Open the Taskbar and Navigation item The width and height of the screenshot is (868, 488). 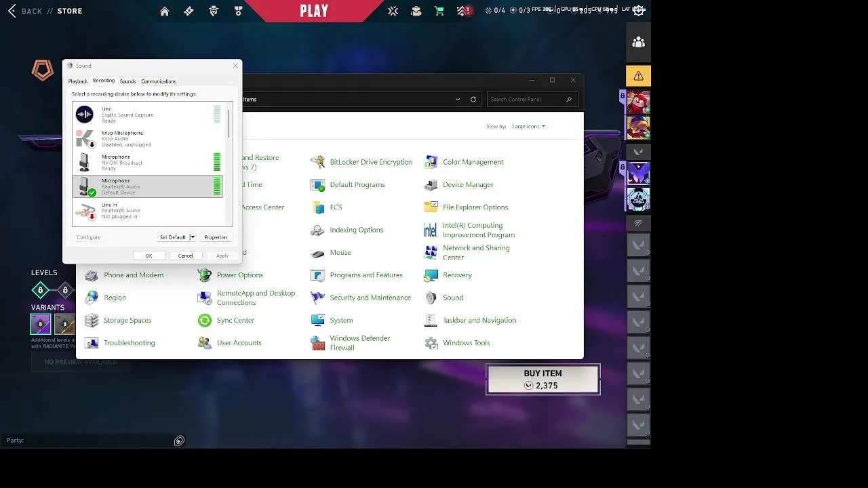tap(479, 320)
